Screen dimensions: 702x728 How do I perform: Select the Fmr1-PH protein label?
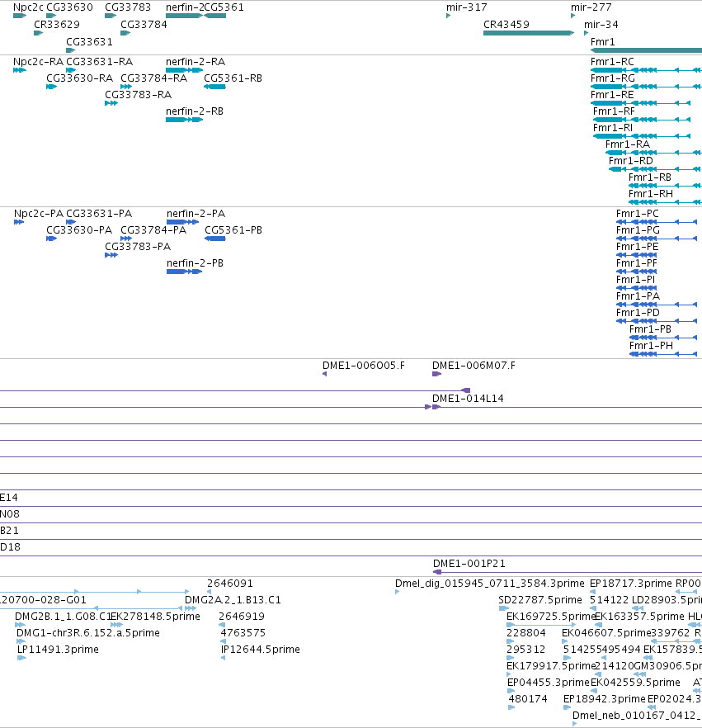[651, 346]
